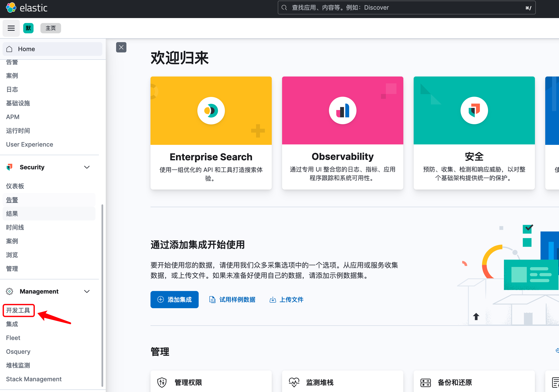Image resolution: width=559 pixels, height=392 pixels.
Task: Click the 添加集成 button
Action: click(174, 300)
